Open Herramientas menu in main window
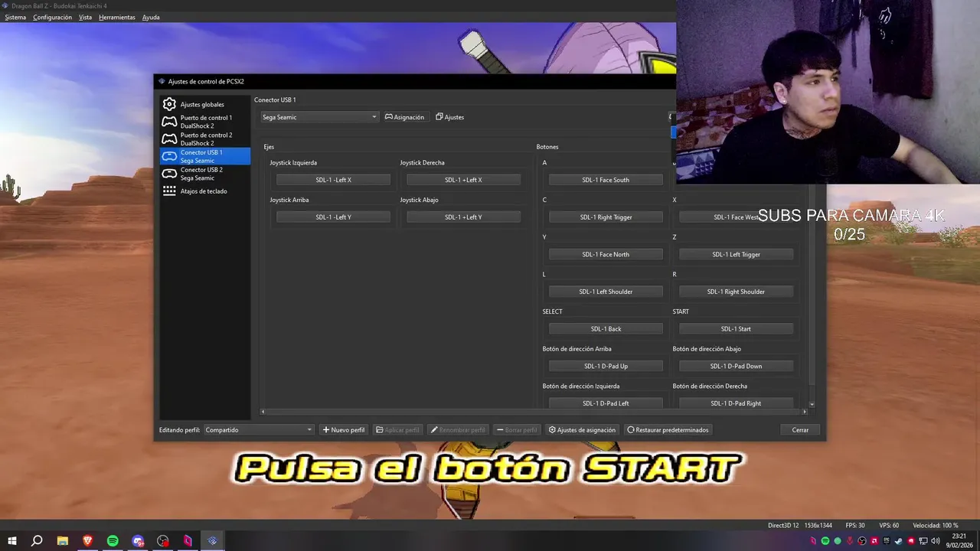This screenshot has width=980, height=551. click(117, 17)
